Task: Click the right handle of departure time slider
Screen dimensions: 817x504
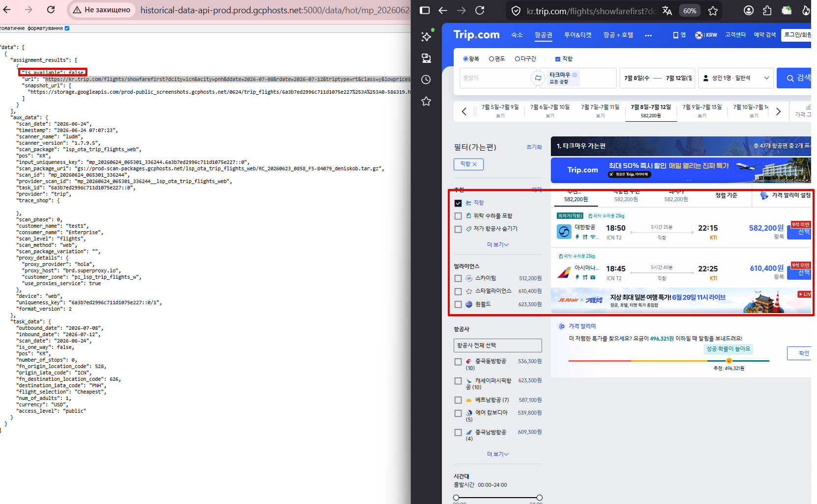Action: click(540, 498)
